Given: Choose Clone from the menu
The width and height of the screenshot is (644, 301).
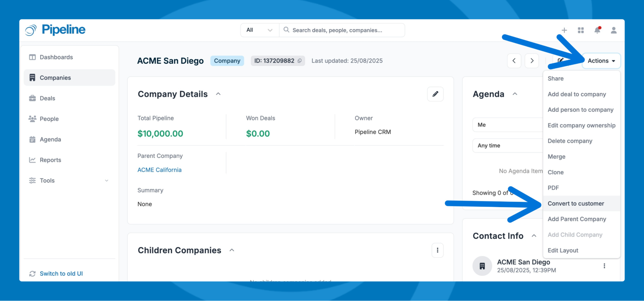Looking at the screenshot, I should pyautogui.click(x=582, y=172).
